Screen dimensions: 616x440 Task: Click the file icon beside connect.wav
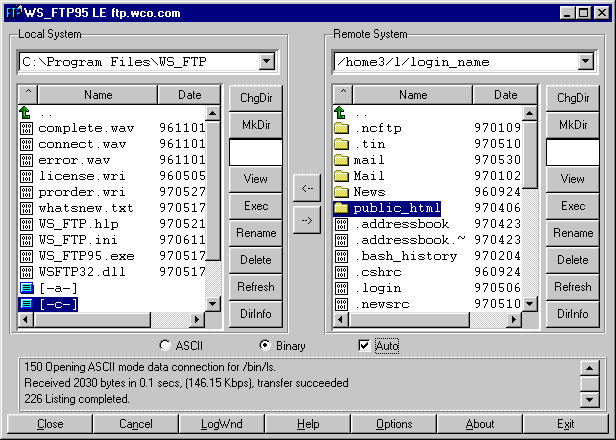click(26, 144)
